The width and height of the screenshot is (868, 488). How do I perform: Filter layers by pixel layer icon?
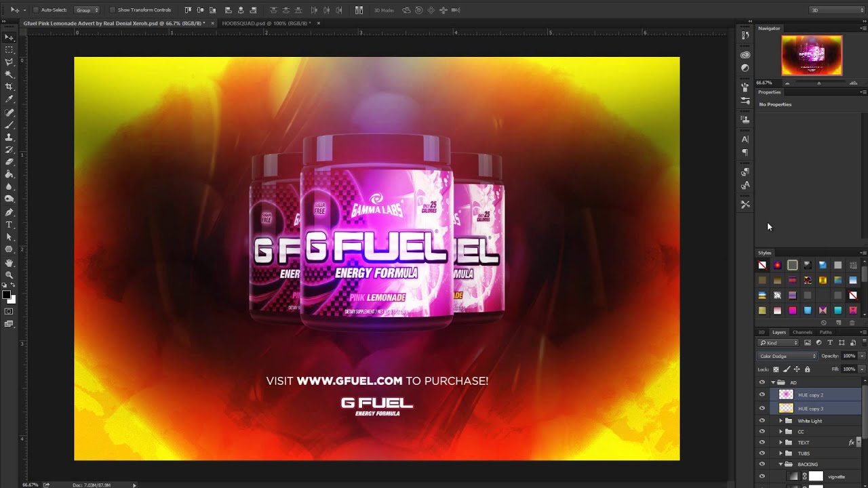tap(807, 343)
